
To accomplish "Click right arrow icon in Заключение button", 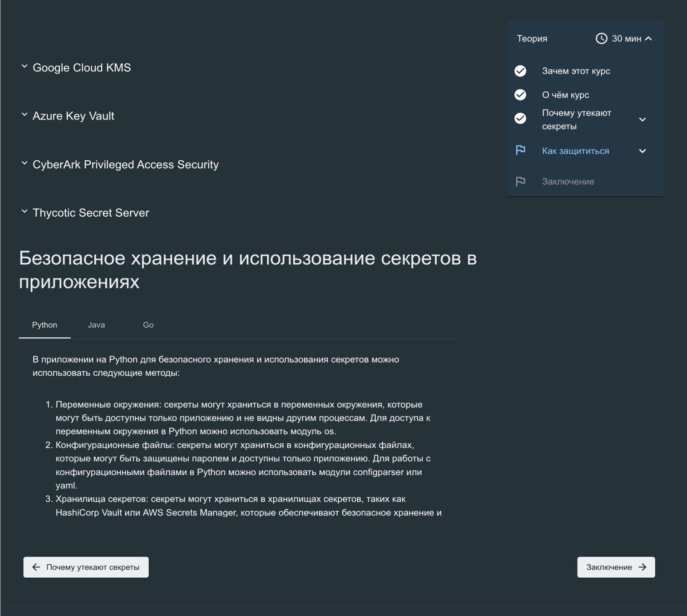I will point(642,567).
